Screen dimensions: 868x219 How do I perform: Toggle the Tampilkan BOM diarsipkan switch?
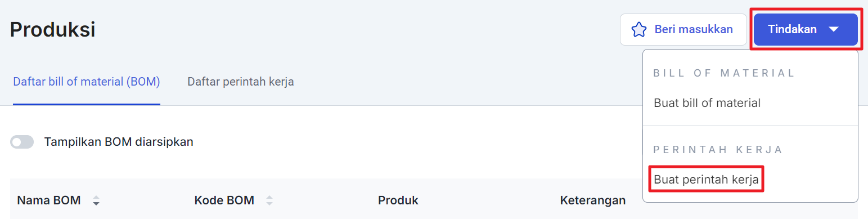point(22,142)
